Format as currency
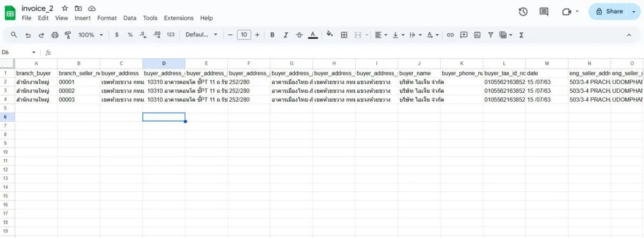 tap(117, 35)
